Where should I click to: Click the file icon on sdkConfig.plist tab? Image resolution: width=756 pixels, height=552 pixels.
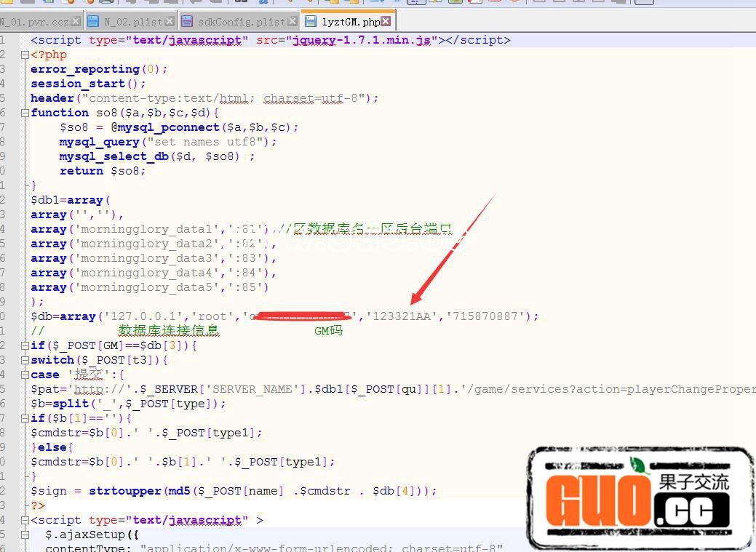coord(187,22)
